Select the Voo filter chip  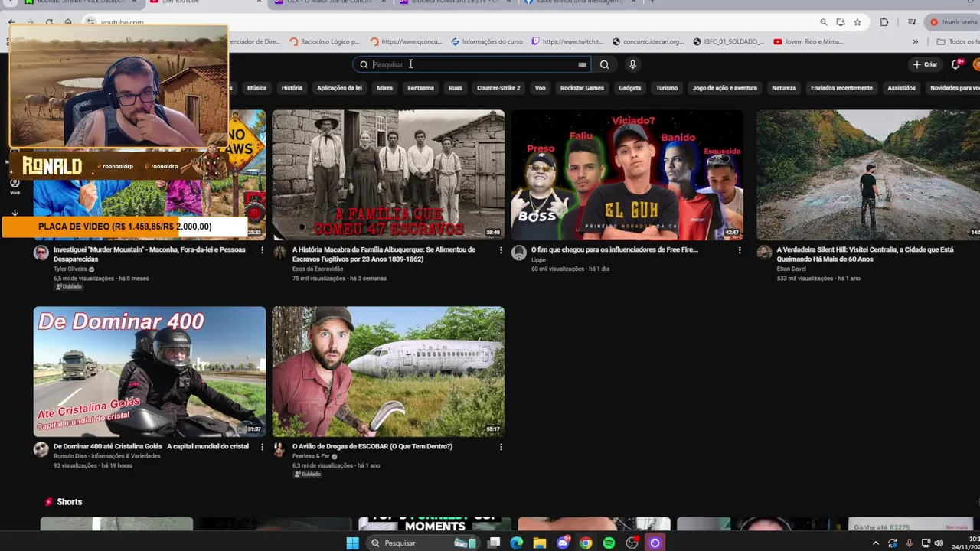541,88
